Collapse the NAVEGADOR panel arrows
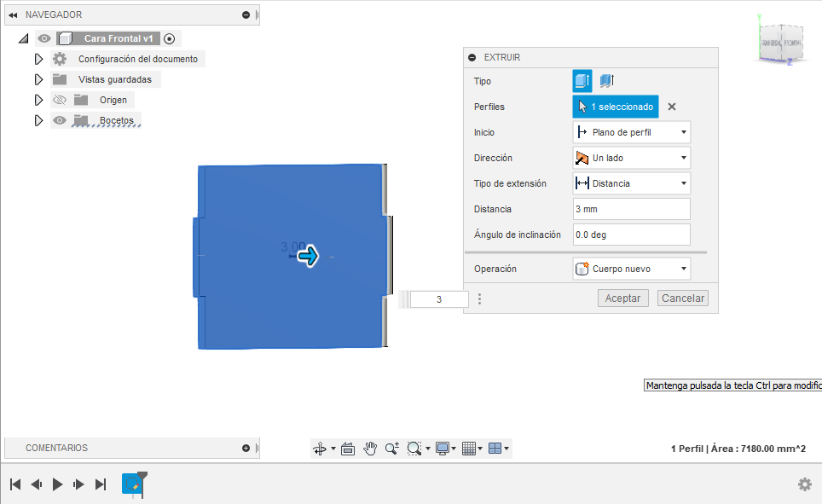822x504 pixels. coord(13,14)
